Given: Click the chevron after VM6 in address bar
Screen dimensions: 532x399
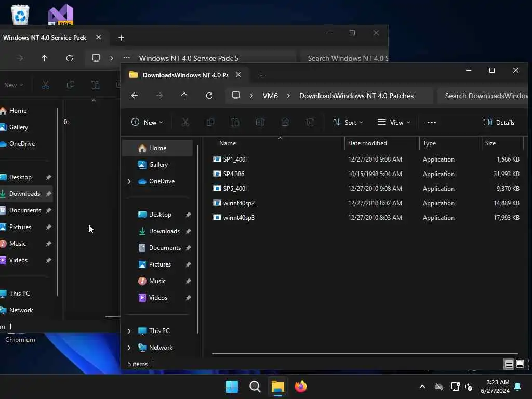Looking at the screenshot, I should [x=288, y=96].
